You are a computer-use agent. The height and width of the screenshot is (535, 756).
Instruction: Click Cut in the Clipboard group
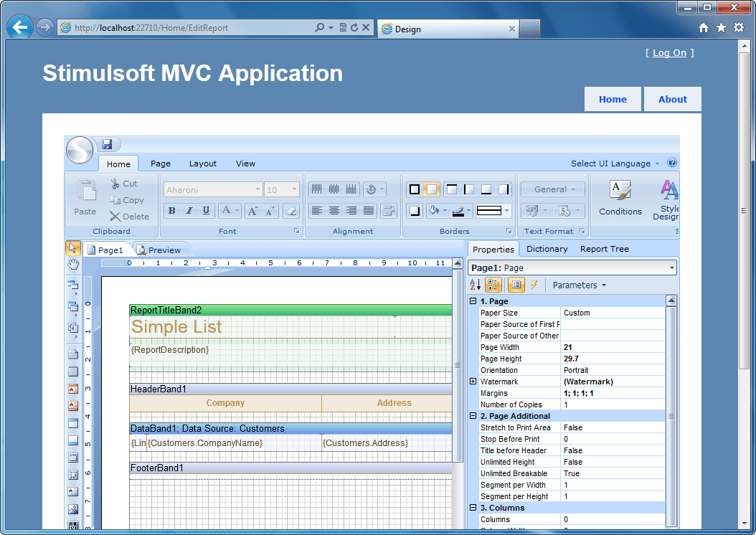coord(124,184)
